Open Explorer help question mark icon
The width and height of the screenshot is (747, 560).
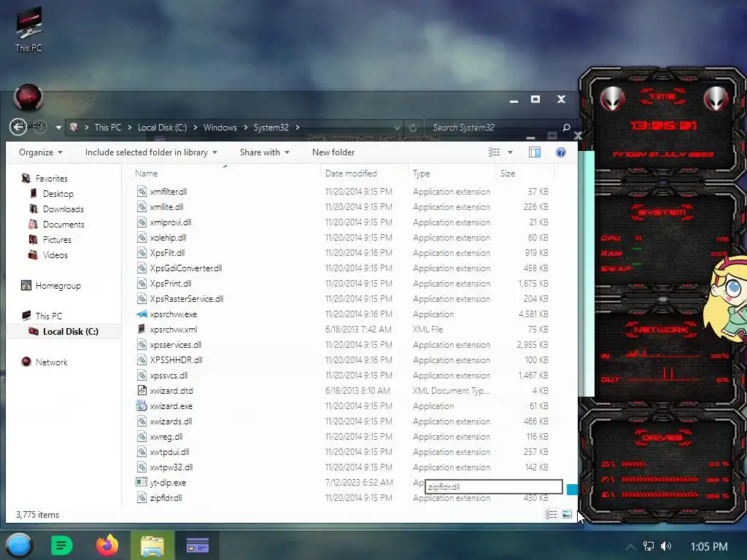tap(561, 152)
